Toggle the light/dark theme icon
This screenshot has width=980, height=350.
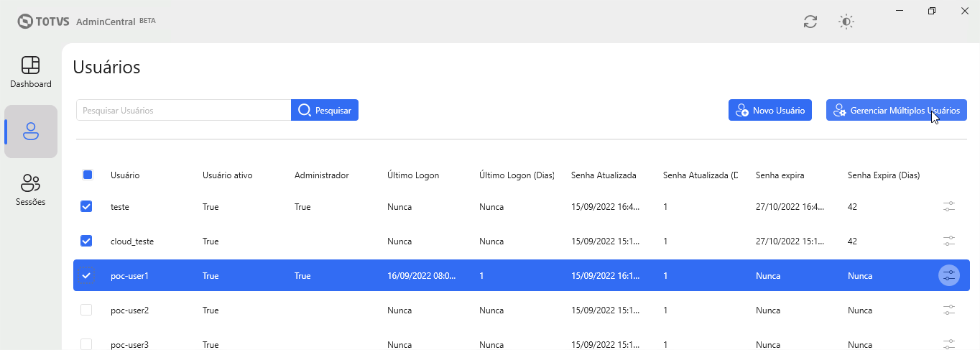tap(846, 22)
